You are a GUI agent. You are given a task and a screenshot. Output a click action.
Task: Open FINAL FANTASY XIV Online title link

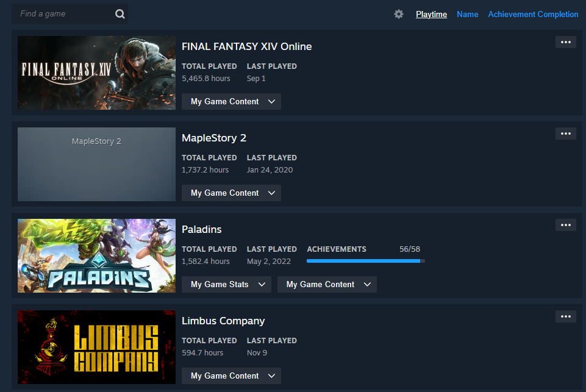coord(247,46)
